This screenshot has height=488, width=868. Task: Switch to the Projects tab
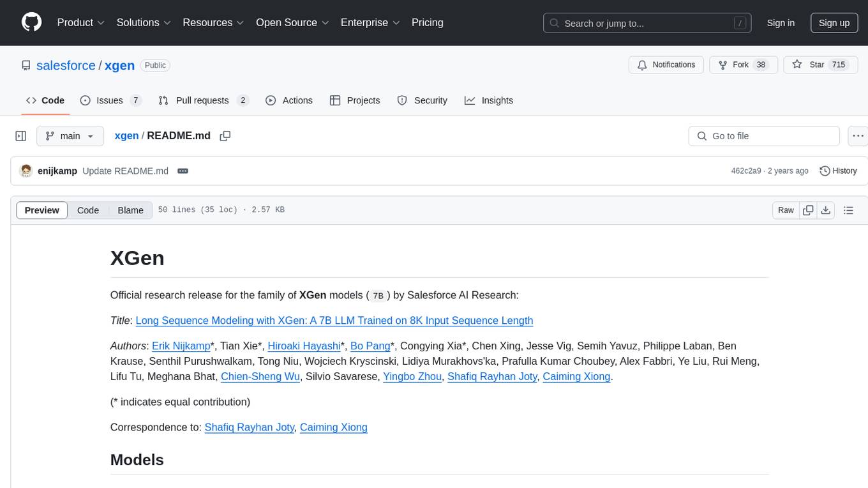coord(355,100)
